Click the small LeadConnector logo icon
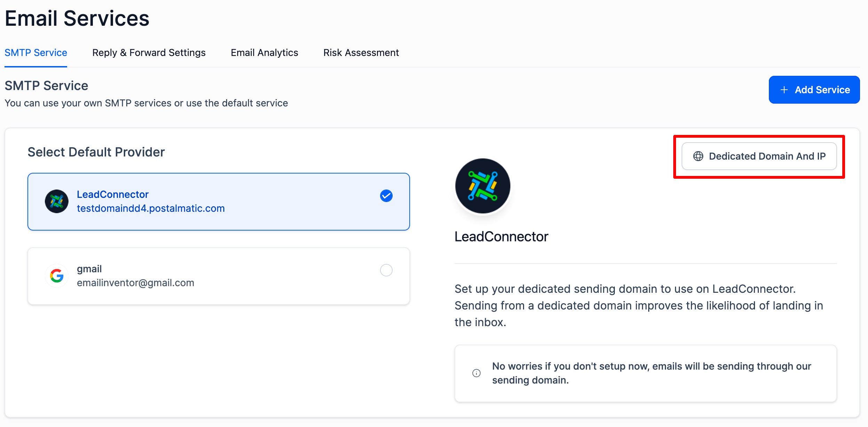The width and height of the screenshot is (868, 427). (57, 201)
